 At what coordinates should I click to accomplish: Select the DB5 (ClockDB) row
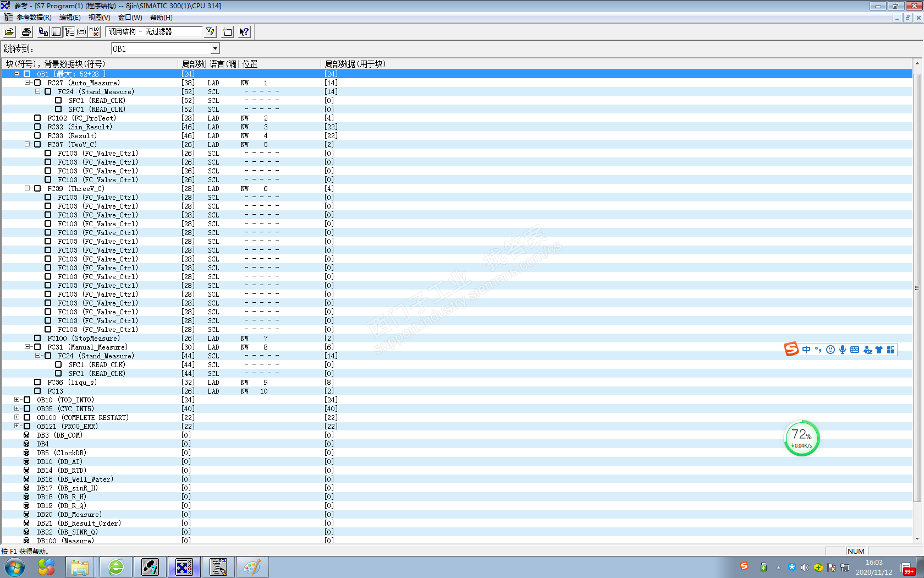point(458,452)
